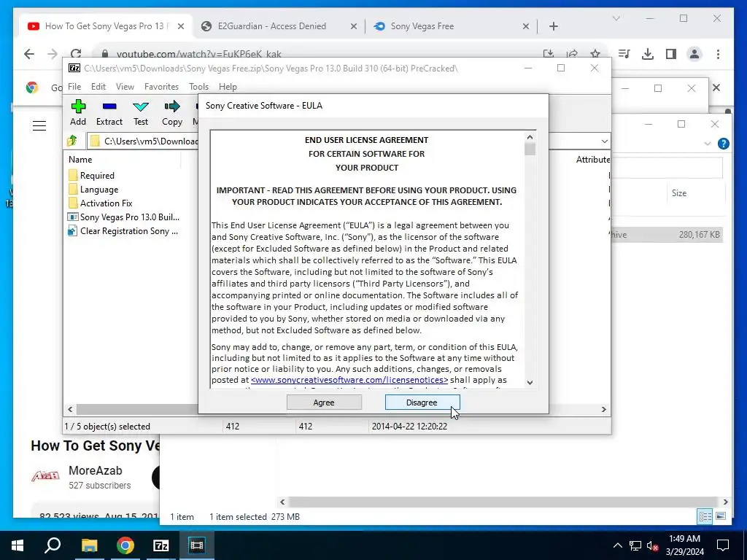The height and width of the screenshot is (560, 747).
Task: Click Chrome back arrow
Action: click(29, 54)
